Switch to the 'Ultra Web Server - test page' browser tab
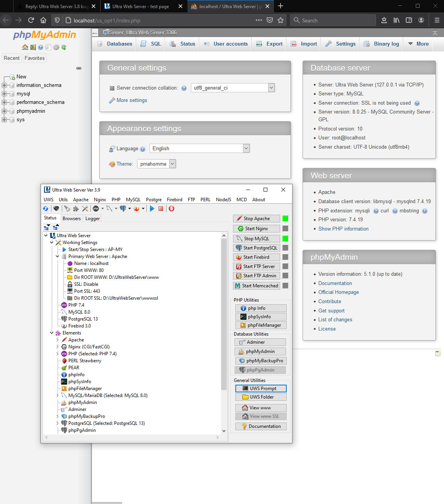 click(x=143, y=6)
